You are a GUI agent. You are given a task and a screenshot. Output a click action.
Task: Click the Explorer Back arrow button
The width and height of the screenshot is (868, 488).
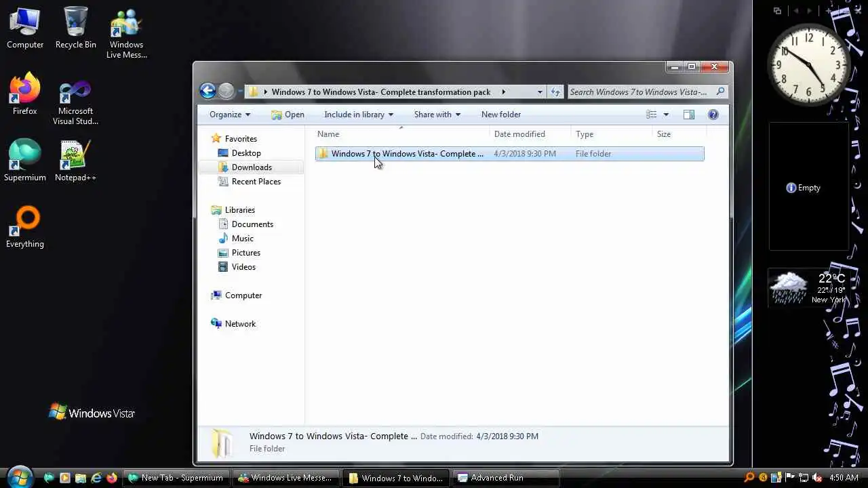point(208,91)
